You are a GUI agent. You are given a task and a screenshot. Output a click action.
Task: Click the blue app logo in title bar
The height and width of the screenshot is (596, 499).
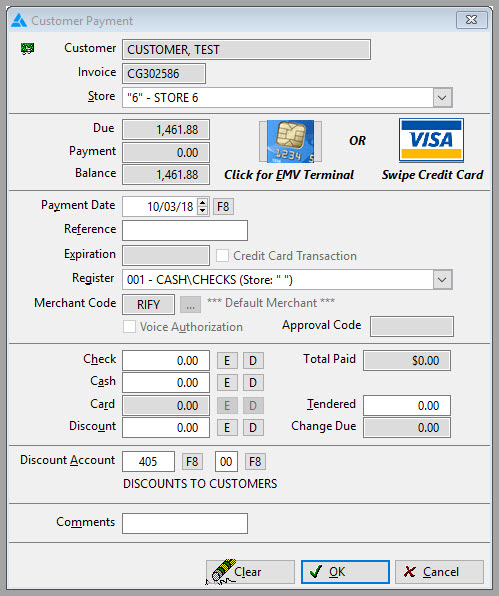pos(19,21)
